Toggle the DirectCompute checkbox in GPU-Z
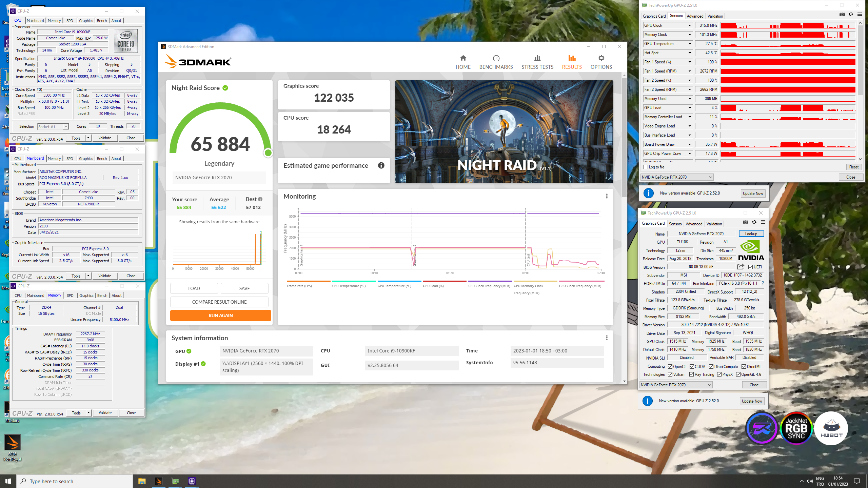 pyautogui.click(x=711, y=367)
